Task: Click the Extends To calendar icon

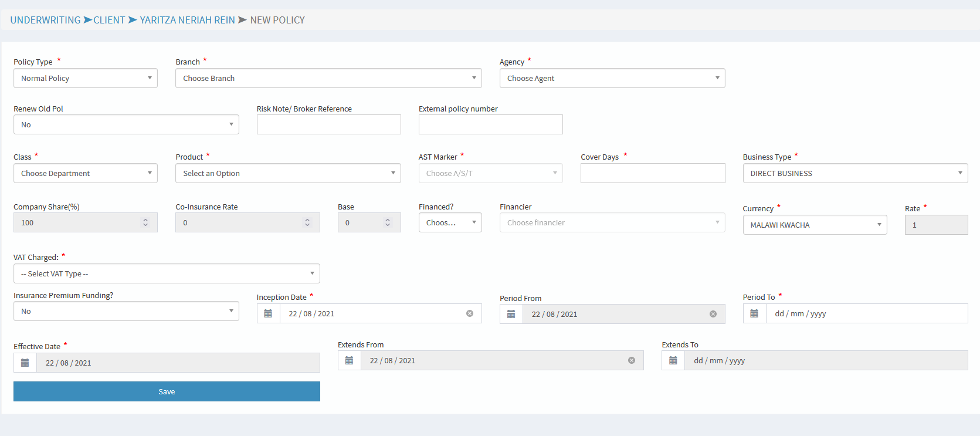Action: [x=673, y=360]
